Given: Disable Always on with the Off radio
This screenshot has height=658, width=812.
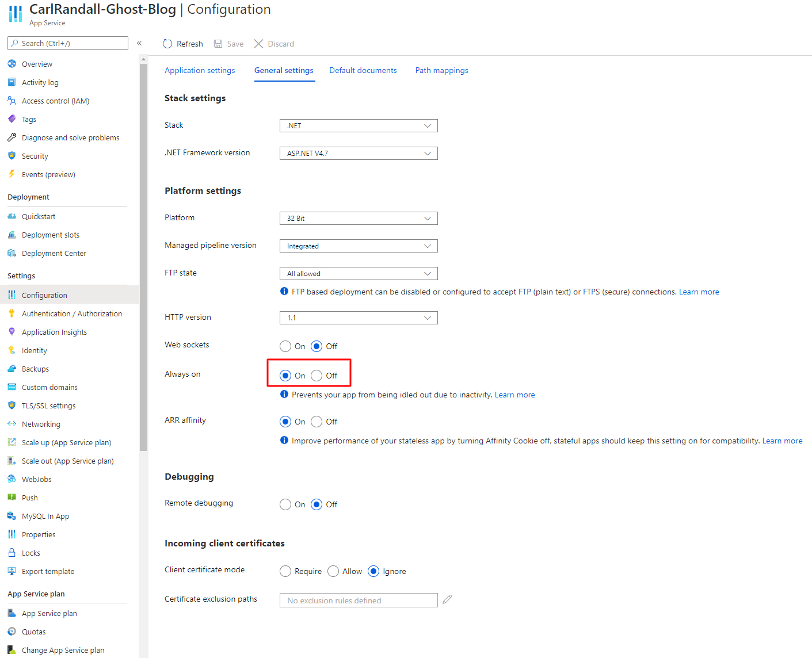Looking at the screenshot, I should (x=317, y=376).
